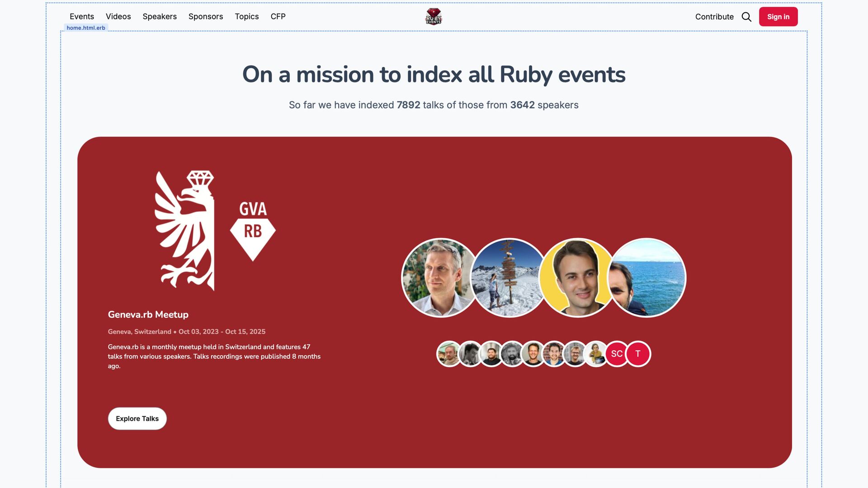Click the GVA RB diamond logo

tap(253, 231)
